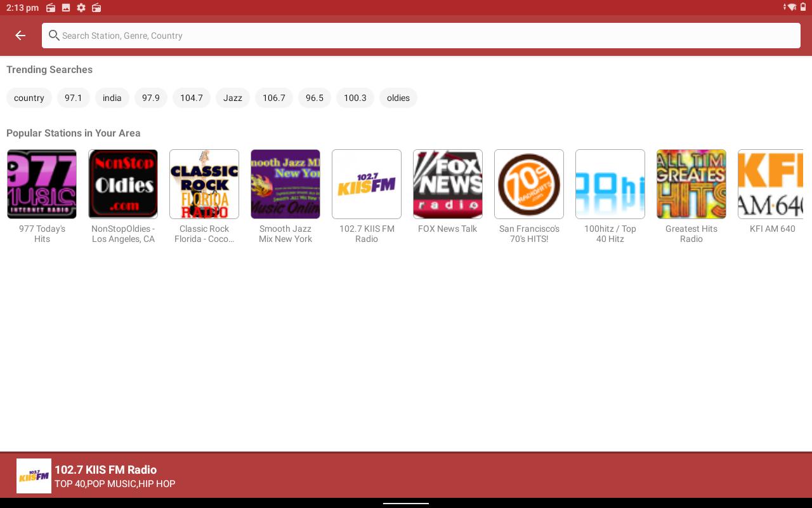The width and height of the screenshot is (812, 508).
Task: Tap 'Popular Stations in Your Area' heading
Action: (74, 133)
